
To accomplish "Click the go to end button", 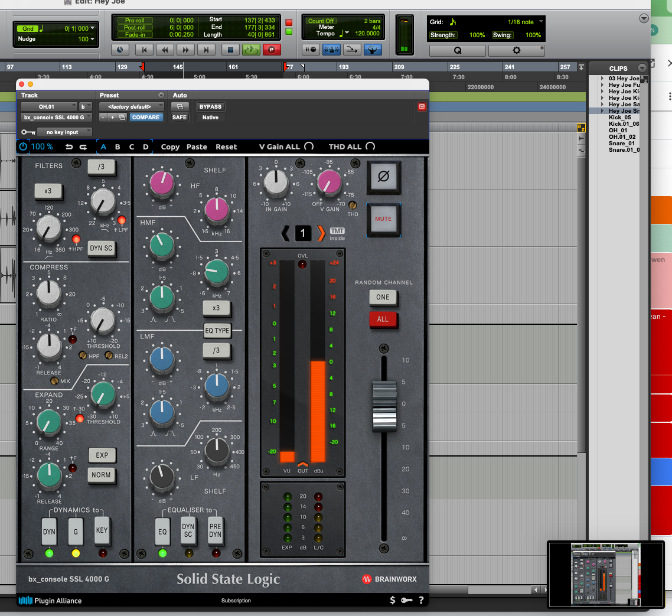I will tap(205, 50).
